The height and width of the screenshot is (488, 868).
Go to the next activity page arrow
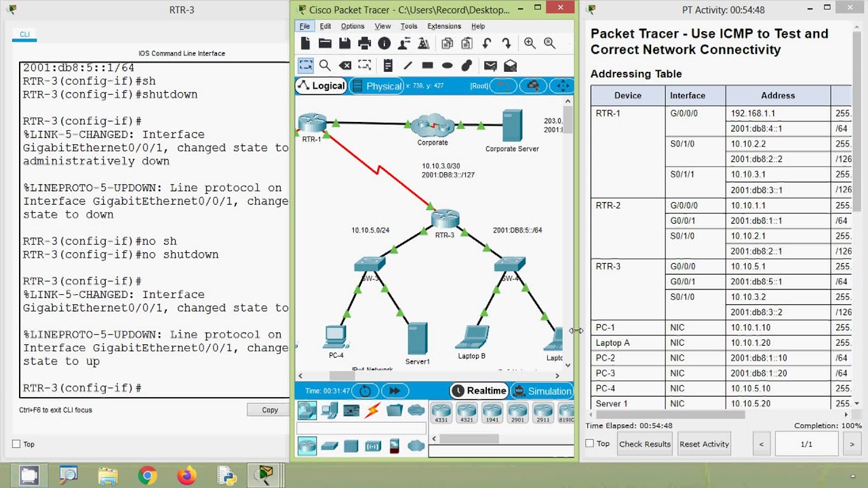[x=852, y=444]
